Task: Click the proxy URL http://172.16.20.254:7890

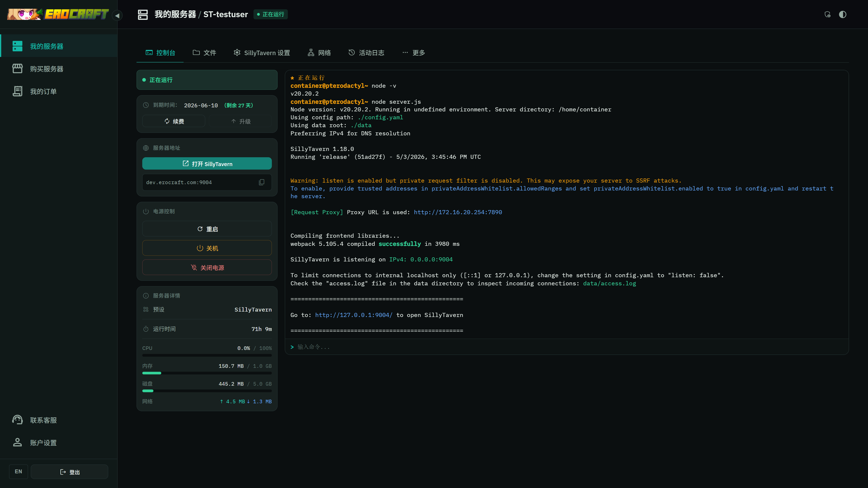Action: coord(458,212)
